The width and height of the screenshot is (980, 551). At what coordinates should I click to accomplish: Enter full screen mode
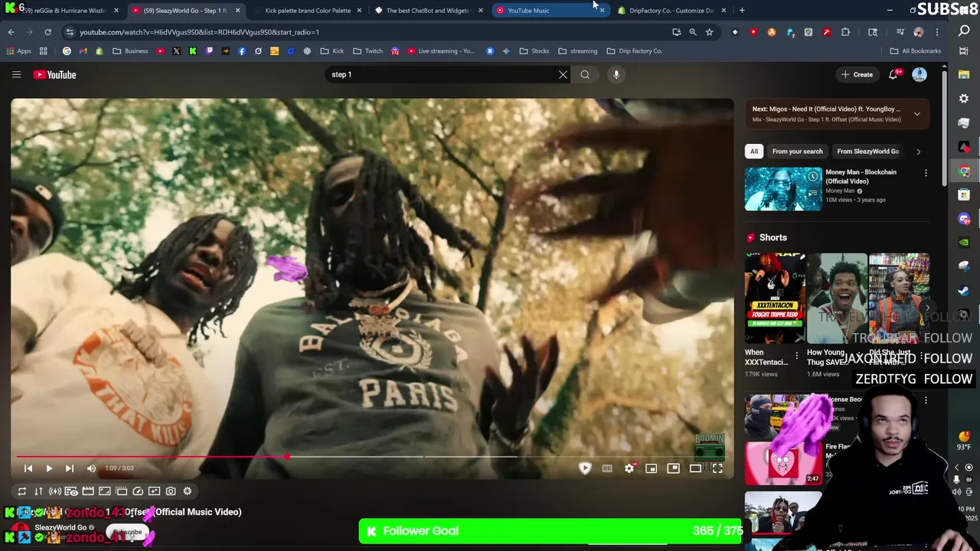[x=717, y=468]
